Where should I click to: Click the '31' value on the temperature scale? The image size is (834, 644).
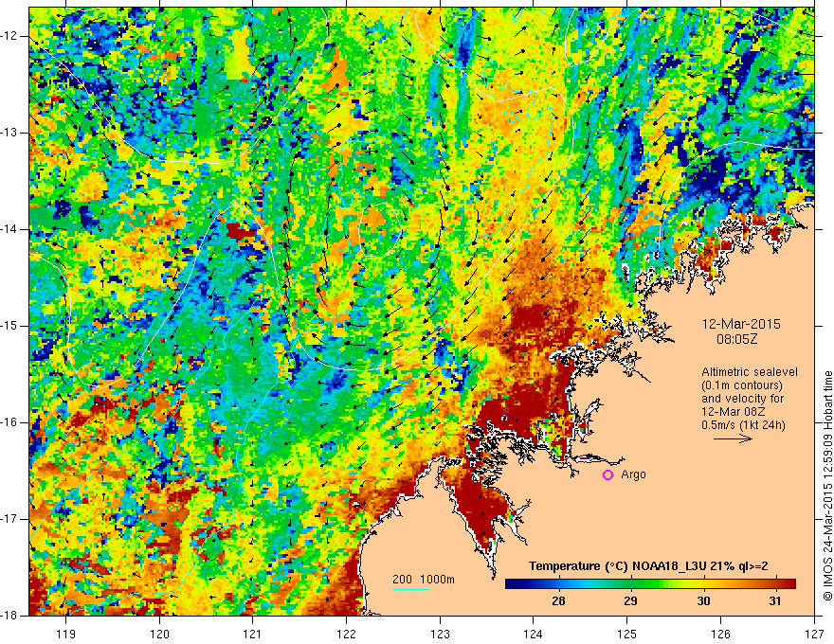point(775,601)
